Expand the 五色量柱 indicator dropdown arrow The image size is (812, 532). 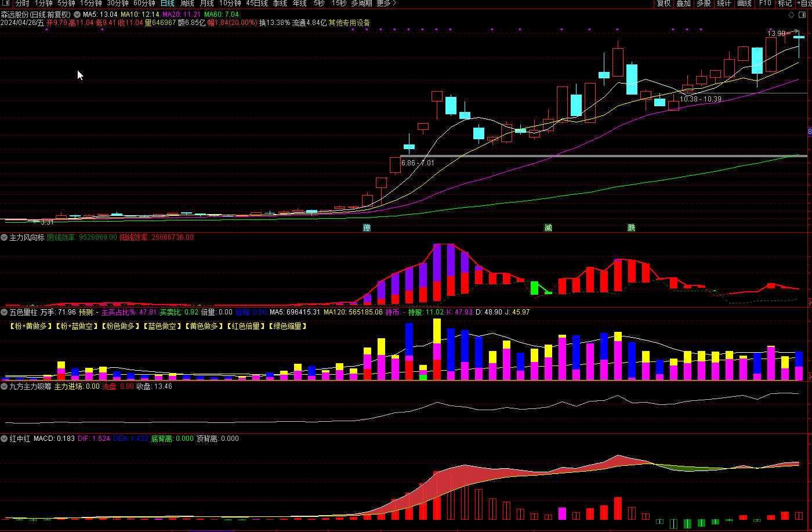point(4,312)
